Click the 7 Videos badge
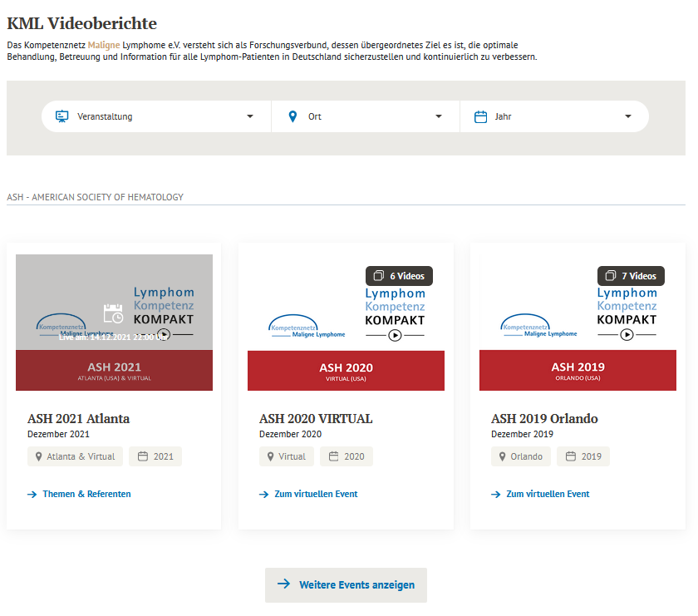 point(631,276)
